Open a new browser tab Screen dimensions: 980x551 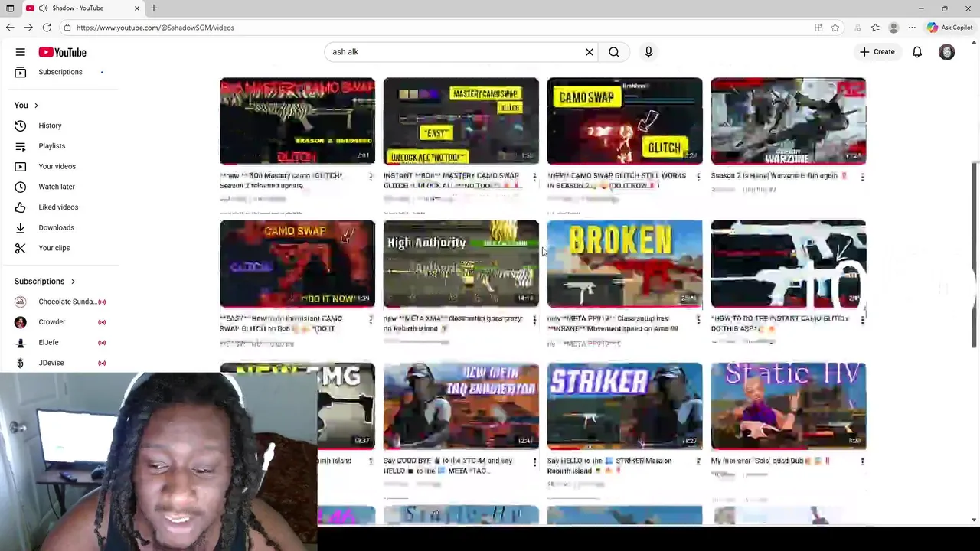[154, 8]
